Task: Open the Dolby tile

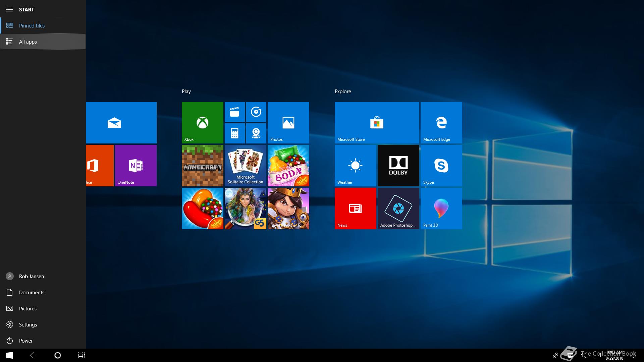Action: pos(398,166)
